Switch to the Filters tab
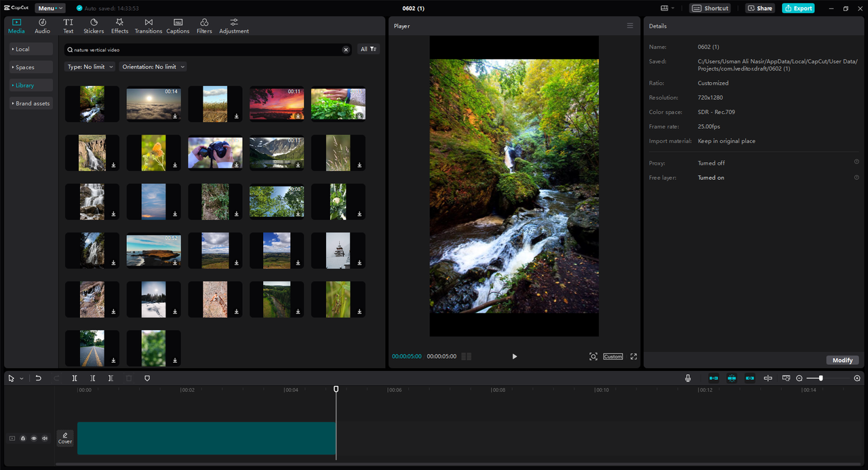 click(x=204, y=26)
